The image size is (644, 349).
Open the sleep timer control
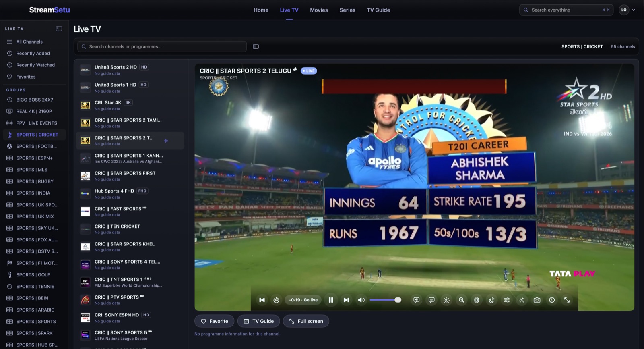492,300
